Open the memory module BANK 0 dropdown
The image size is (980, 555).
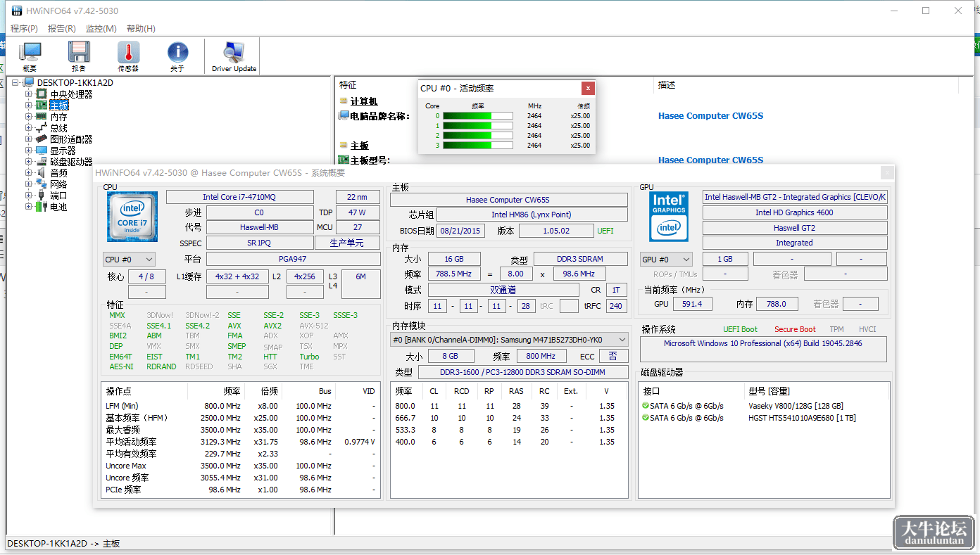(509, 340)
